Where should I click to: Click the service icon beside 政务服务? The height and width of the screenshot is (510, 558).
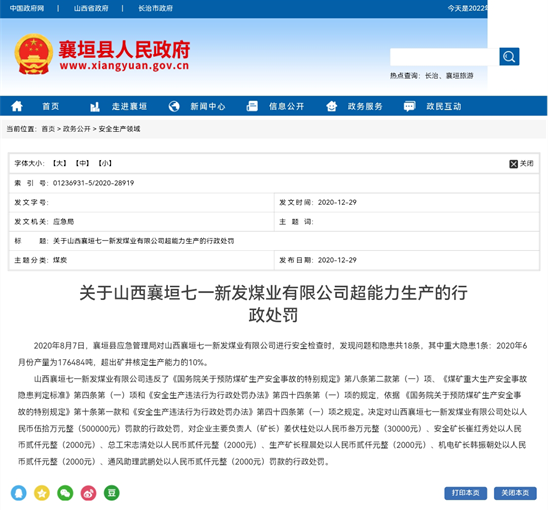331,106
